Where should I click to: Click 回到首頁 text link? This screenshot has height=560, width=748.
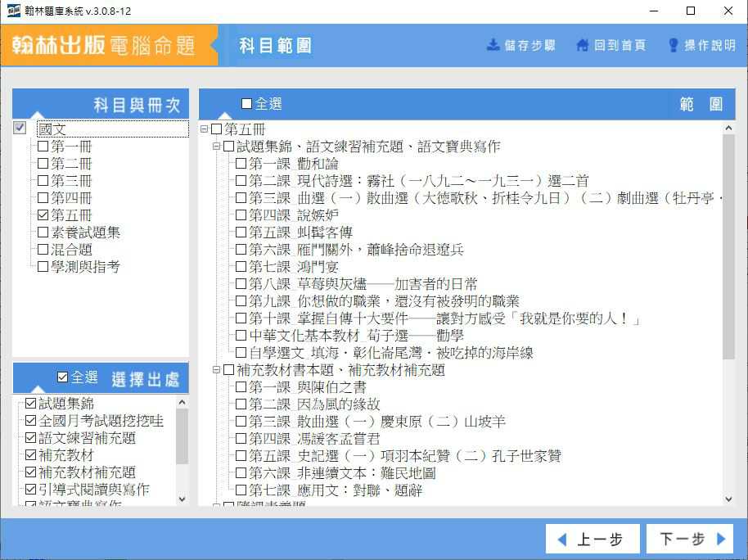620,45
